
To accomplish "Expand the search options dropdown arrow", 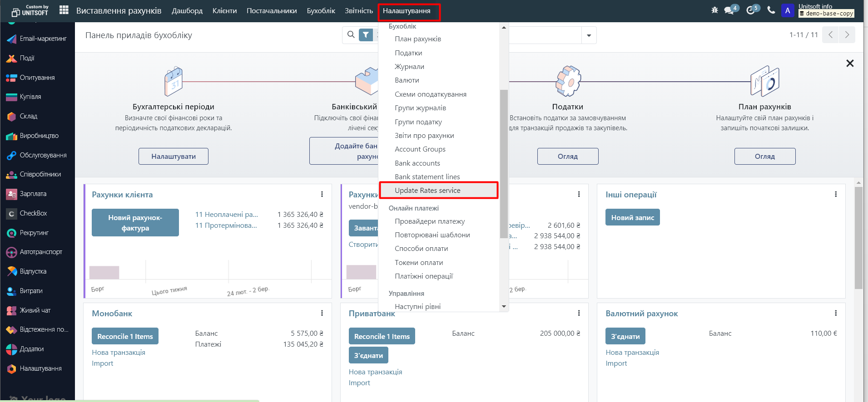I will click(x=589, y=35).
